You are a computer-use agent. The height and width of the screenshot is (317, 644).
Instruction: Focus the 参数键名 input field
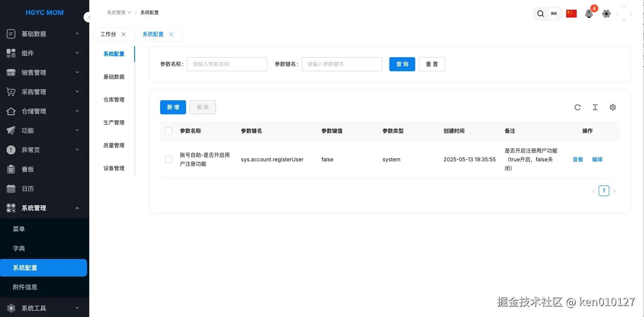[342, 64]
